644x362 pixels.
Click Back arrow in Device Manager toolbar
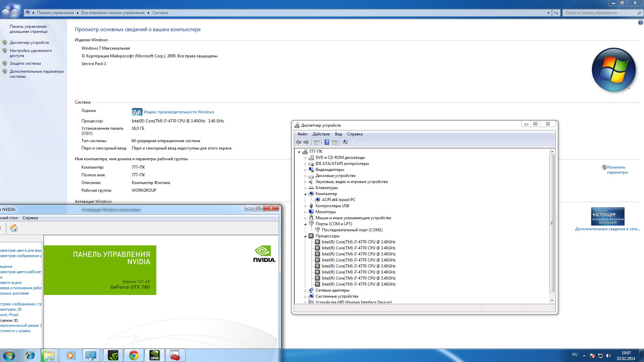coord(298,142)
